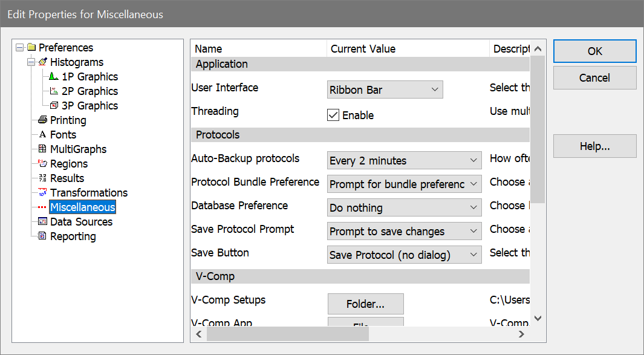This screenshot has width=644, height=355.
Task: Click the 3P Graphics cube icon
Action: tap(54, 106)
